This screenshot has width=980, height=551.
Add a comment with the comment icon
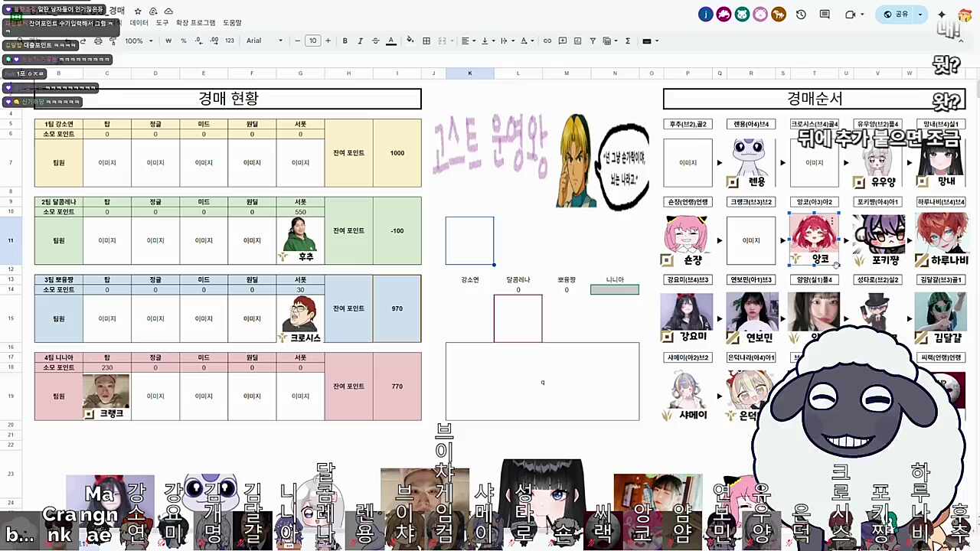click(x=563, y=41)
